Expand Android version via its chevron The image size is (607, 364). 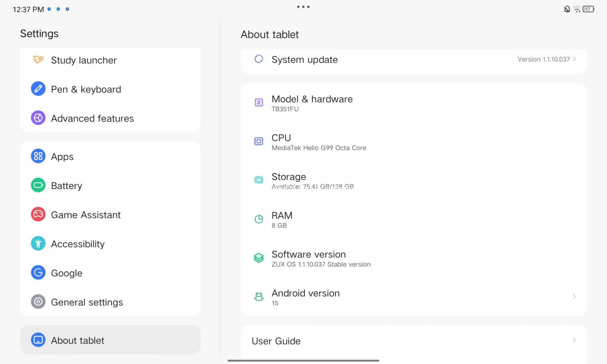[574, 296]
